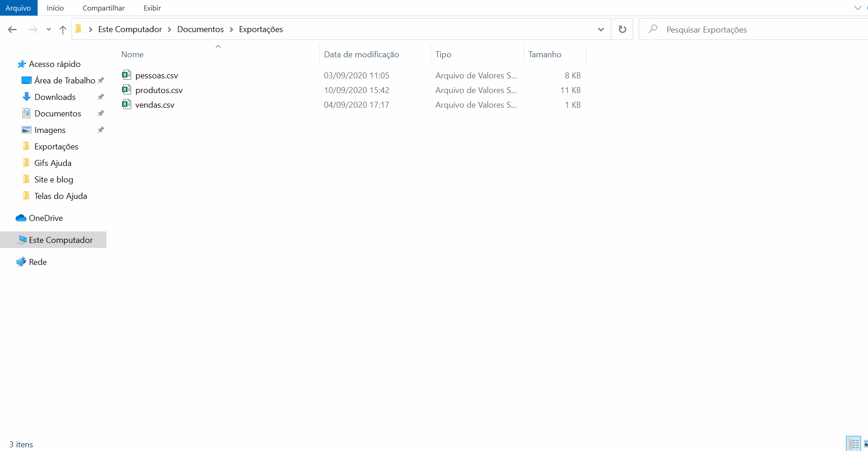Open the Gifs Ajuda folder
868x451 pixels.
click(53, 163)
